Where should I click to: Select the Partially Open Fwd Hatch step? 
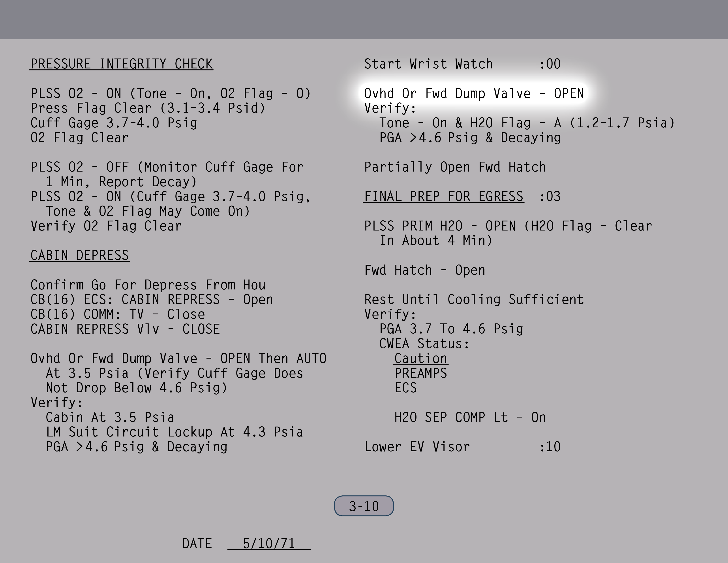455,167
